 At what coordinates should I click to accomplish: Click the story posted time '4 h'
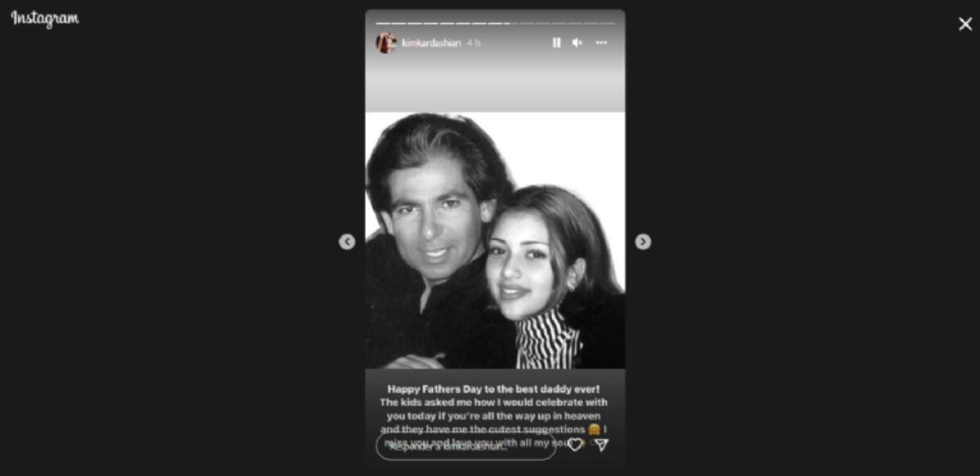[474, 42]
